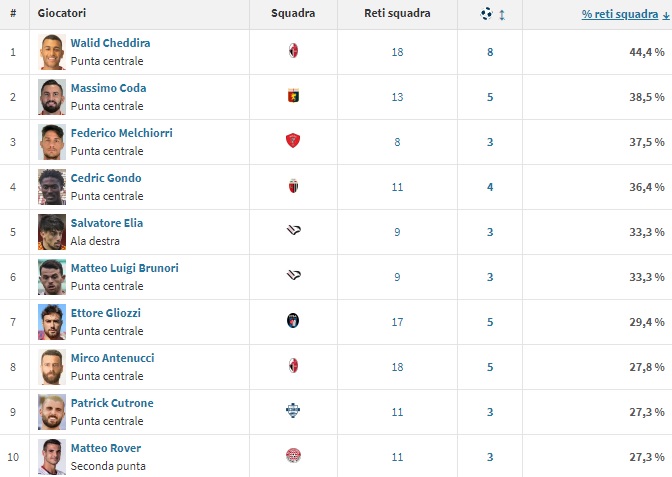
Task: Open Walid Cheddira's player profile
Action: [110, 43]
